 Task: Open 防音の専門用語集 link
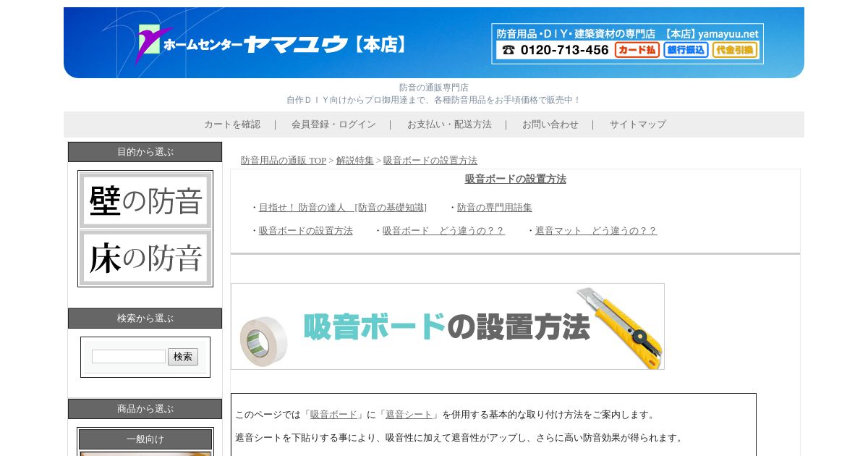(x=495, y=208)
